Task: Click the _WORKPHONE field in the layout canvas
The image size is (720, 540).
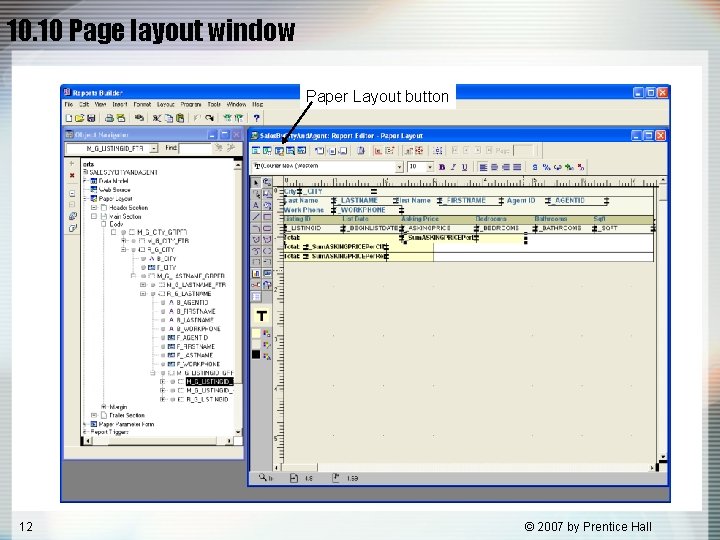Action: 362,210
